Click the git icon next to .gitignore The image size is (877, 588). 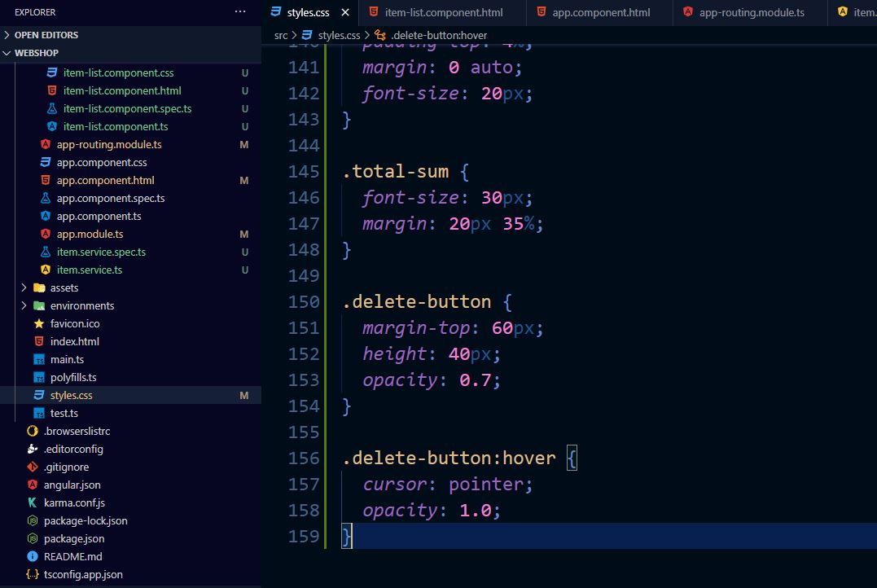tap(33, 467)
